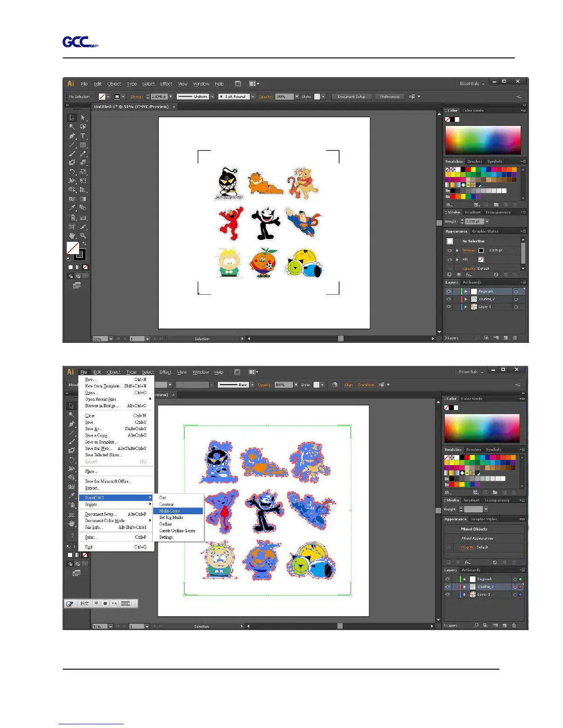This screenshot has height=728, width=563.
Task: Hide Layer 1 in upper Layers panel
Action: click(448, 307)
